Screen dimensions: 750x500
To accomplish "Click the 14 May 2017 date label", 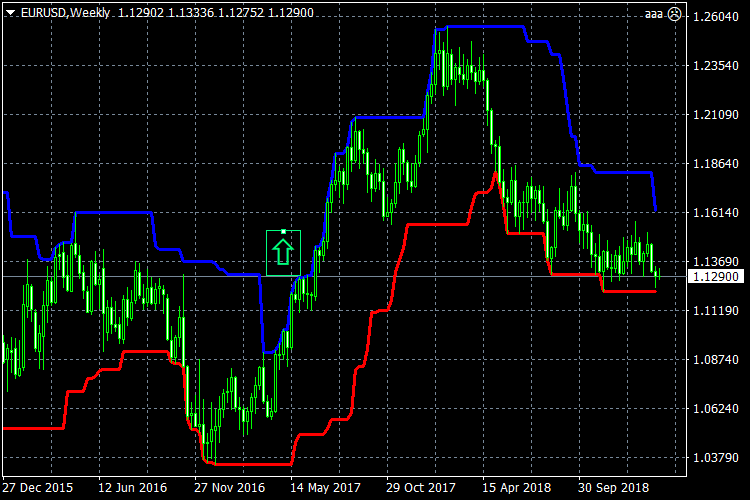I will pos(326,488).
